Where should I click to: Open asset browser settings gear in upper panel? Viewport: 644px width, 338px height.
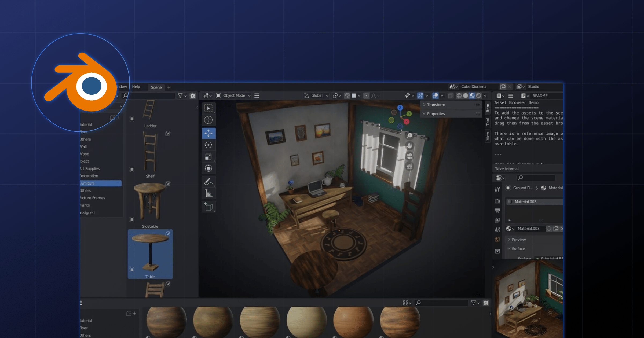click(193, 96)
